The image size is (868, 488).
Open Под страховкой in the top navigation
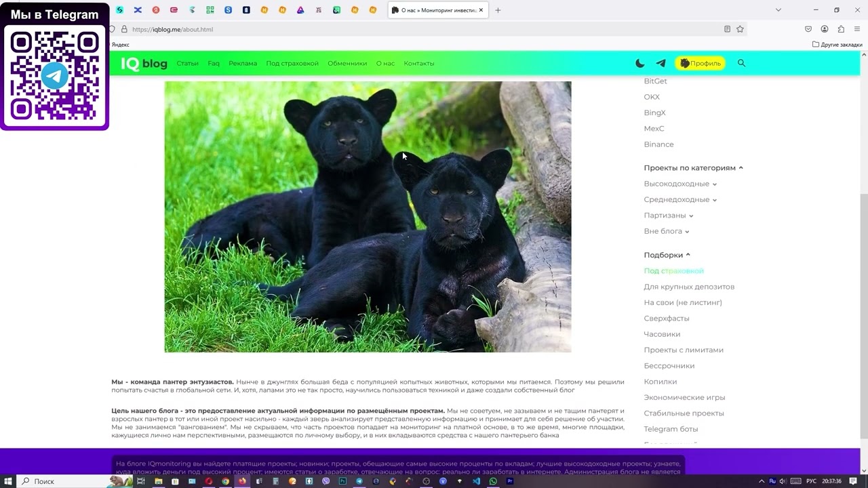292,63
